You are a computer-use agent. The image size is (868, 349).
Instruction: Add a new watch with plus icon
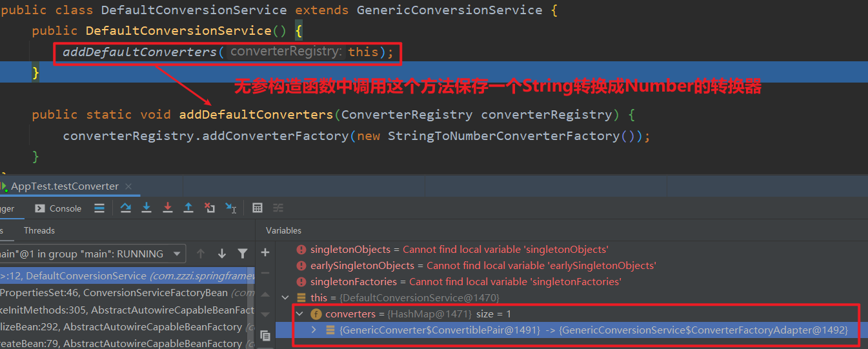[265, 252]
